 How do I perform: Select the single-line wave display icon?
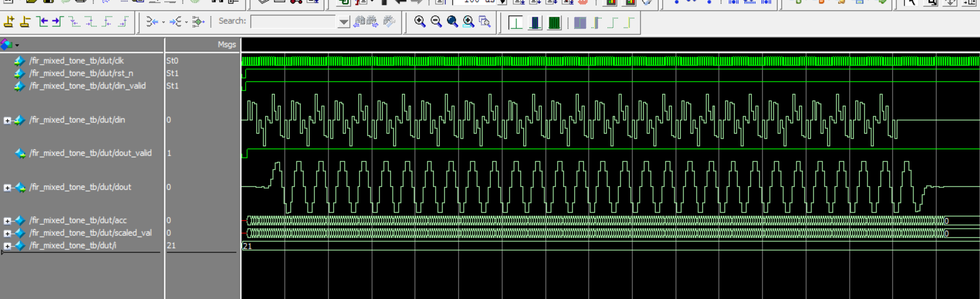[x=516, y=22]
